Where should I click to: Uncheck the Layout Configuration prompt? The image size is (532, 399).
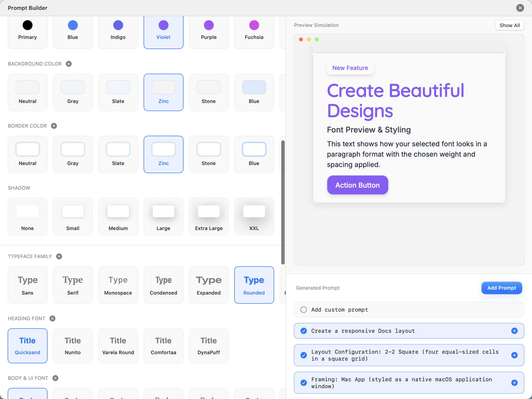304,355
